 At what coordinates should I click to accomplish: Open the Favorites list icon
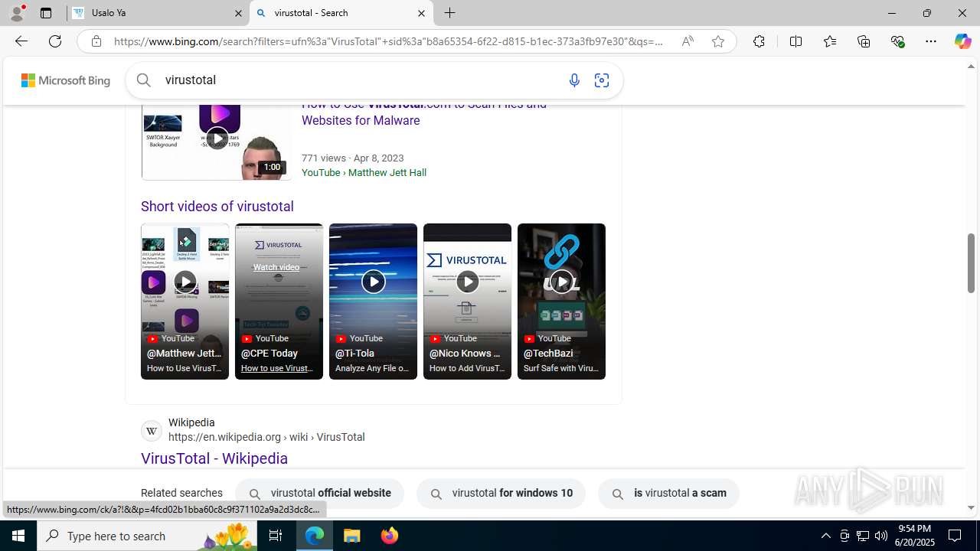pyautogui.click(x=830, y=41)
